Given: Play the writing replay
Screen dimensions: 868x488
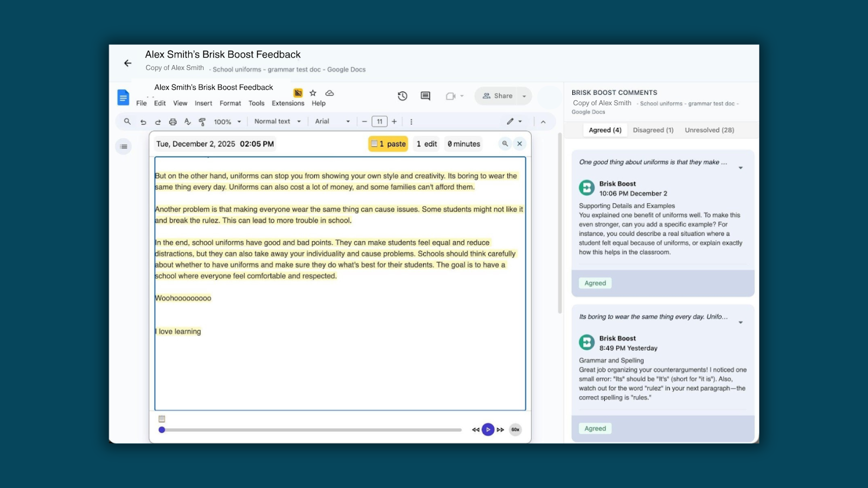Looking at the screenshot, I should coord(488,429).
